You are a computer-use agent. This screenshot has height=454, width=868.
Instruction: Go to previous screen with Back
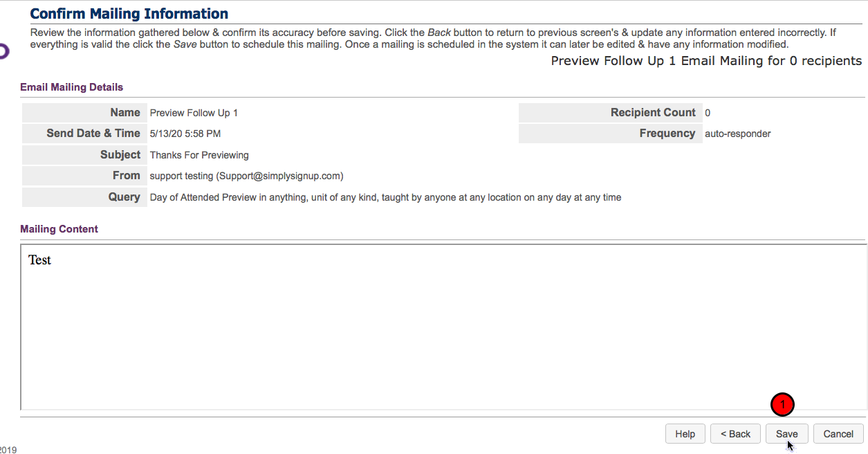(x=735, y=434)
